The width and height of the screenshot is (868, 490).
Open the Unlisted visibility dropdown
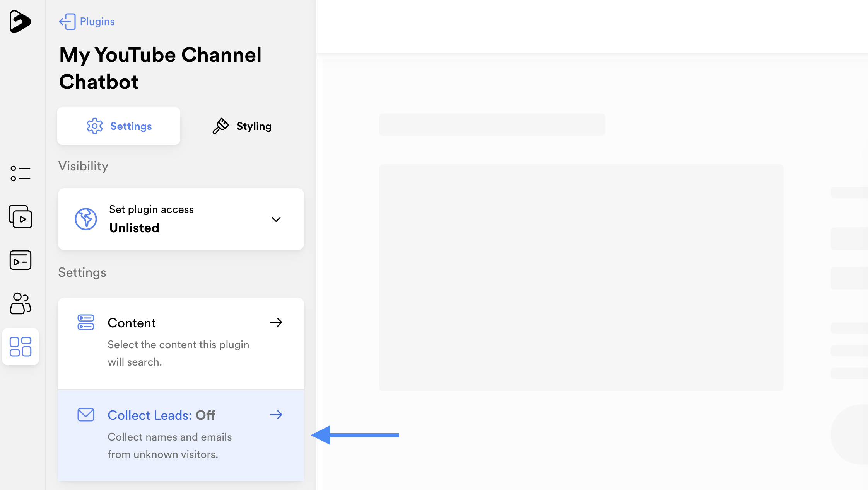coord(181,219)
